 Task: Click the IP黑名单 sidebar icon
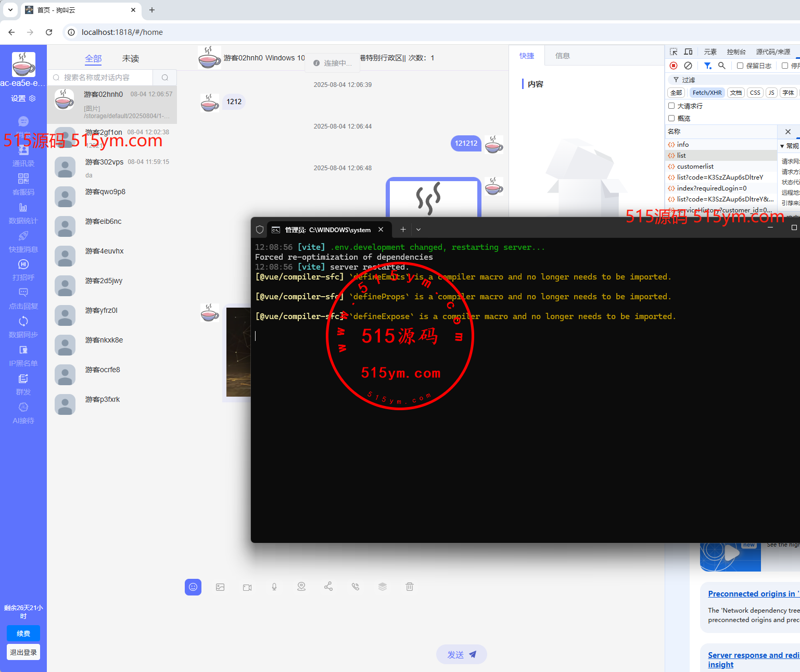coord(23,350)
